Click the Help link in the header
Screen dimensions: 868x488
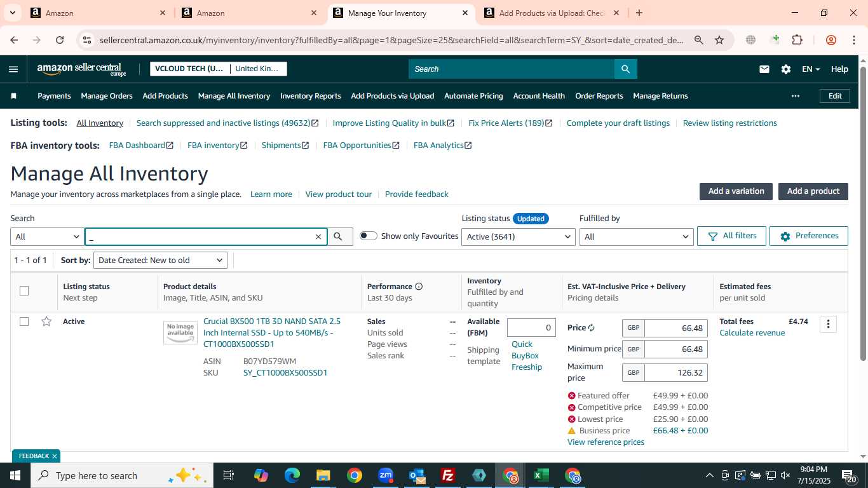tap(839, 69)
